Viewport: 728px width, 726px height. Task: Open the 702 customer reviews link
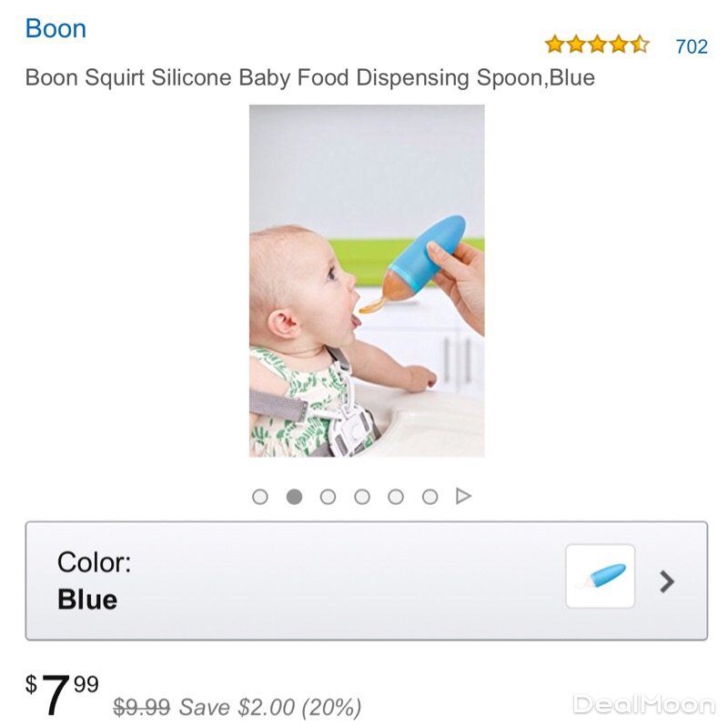point(691,46)
